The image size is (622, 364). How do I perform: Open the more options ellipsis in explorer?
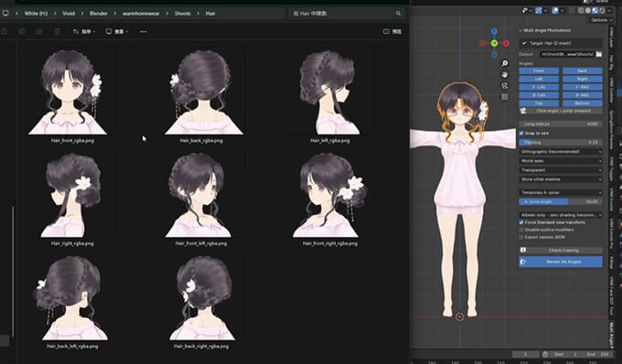click(144, 32)
